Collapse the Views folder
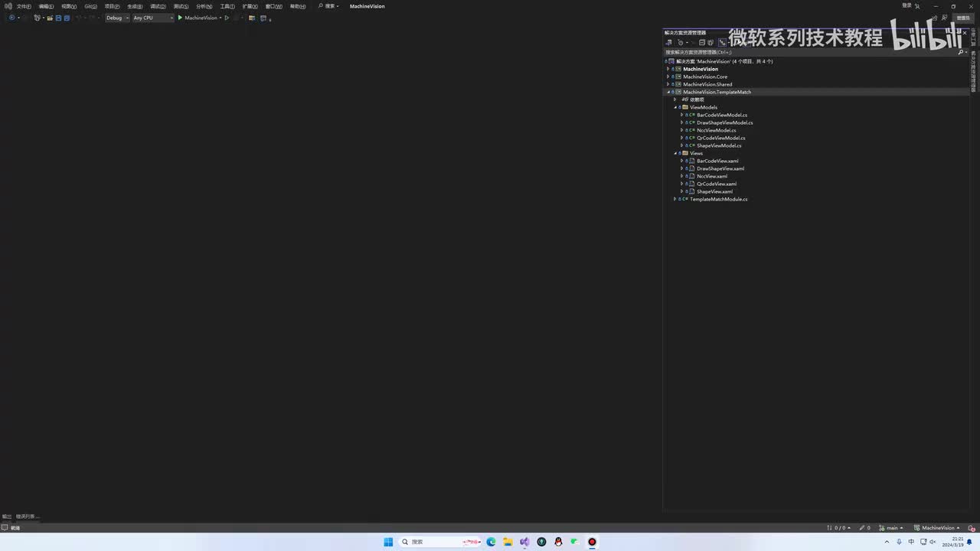Image resolution: width=980 pixels, height=551 pixels. pyautogui.click(x=675, y=153)
